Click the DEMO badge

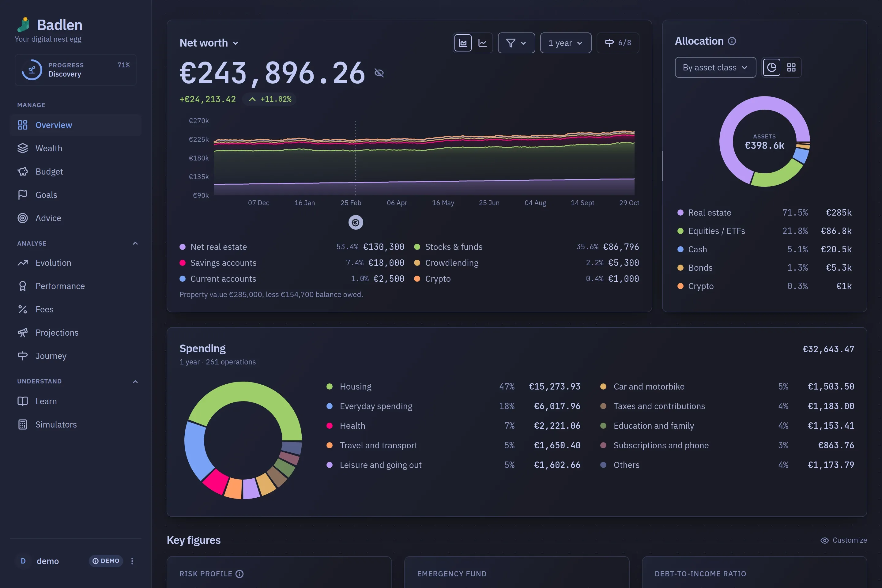pyautogui.click(x=106, y=561)
